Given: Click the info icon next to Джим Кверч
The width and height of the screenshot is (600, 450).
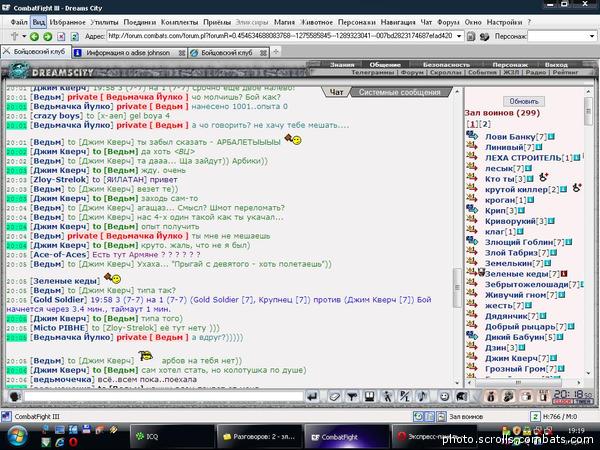Looking at the screenshot, I should (553, 358).
